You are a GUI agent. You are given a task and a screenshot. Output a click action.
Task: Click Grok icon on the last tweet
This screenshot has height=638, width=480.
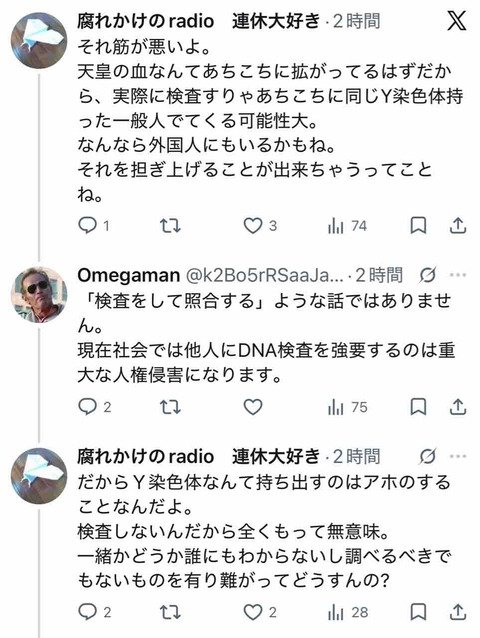428,457
